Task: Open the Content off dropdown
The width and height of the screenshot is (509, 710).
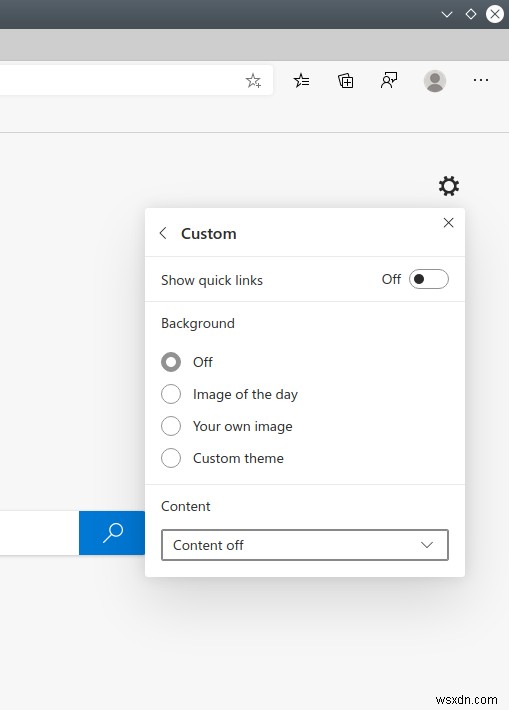Action: point(305,545)
